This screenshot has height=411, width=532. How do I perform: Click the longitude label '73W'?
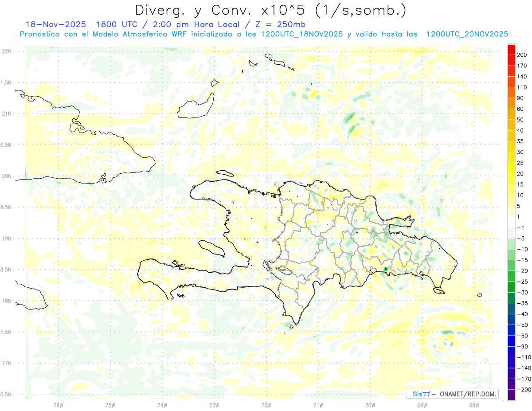214,405
